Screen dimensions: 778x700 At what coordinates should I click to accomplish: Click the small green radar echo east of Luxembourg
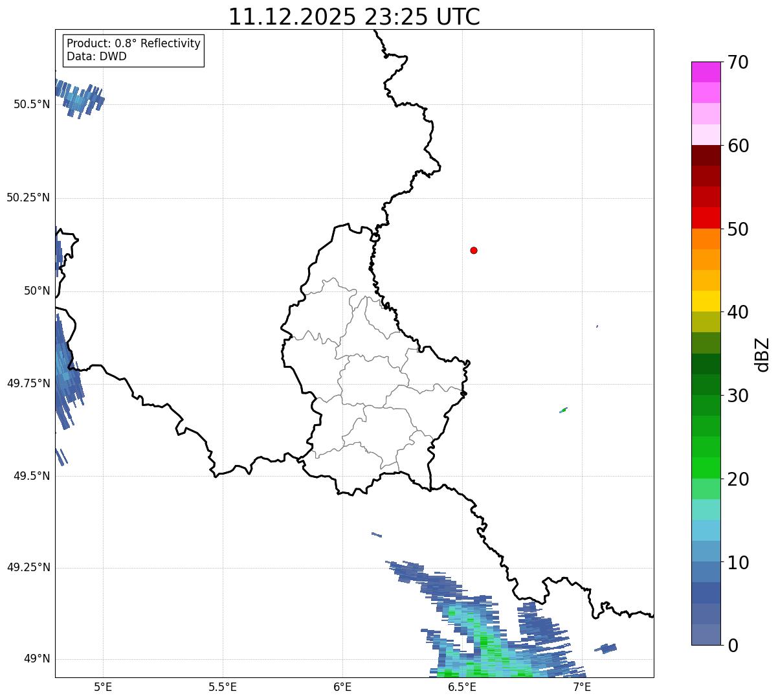563,410
